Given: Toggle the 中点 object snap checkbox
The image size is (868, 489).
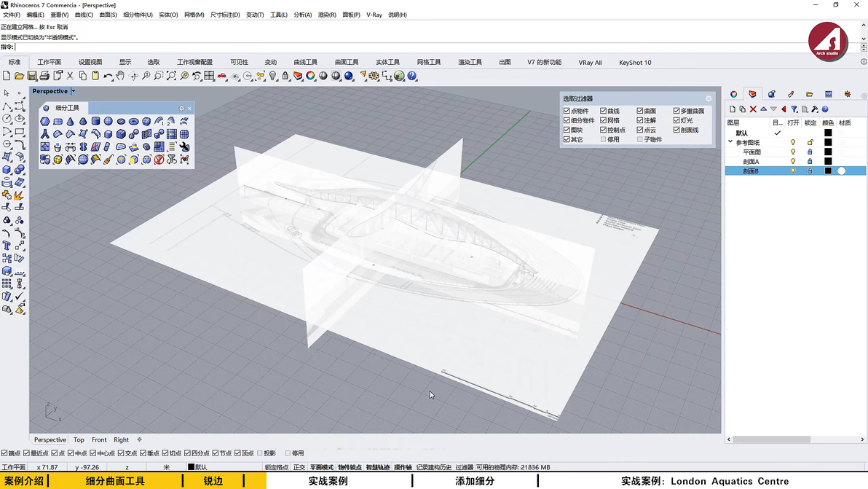Looking at the screenshot, I should point(71,453).
